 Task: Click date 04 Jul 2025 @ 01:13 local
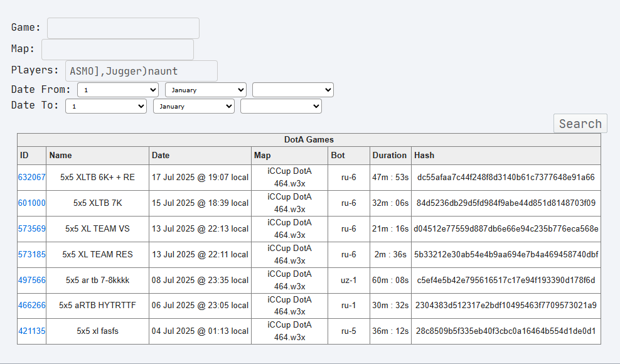200,331
